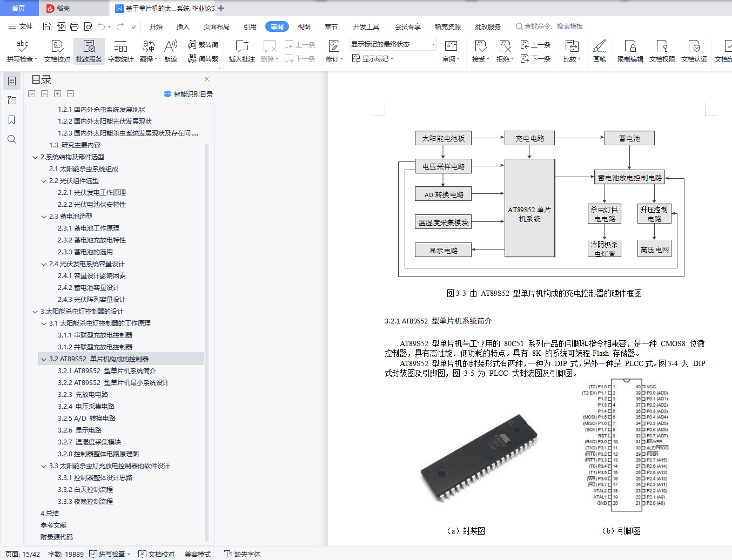The width and height of the screenshot is (732, 560).
Task: Go to the 首页 home tab
Action: tap(19, 8)
